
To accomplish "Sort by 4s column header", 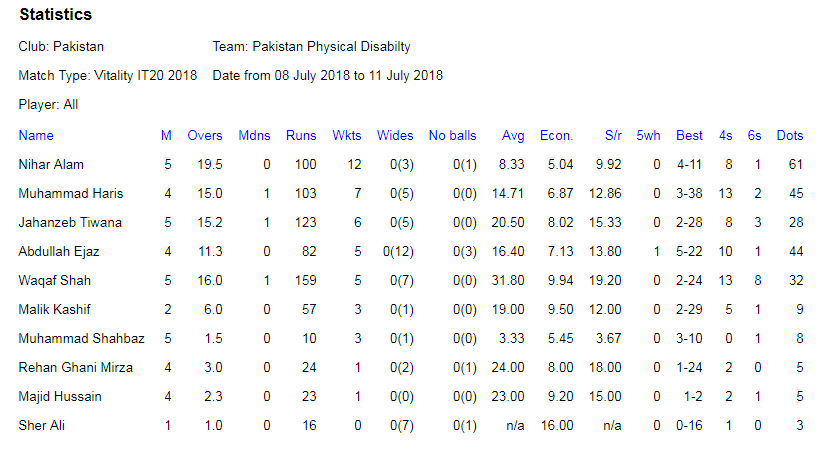I will pyautogui.click(x=726, y=135).
